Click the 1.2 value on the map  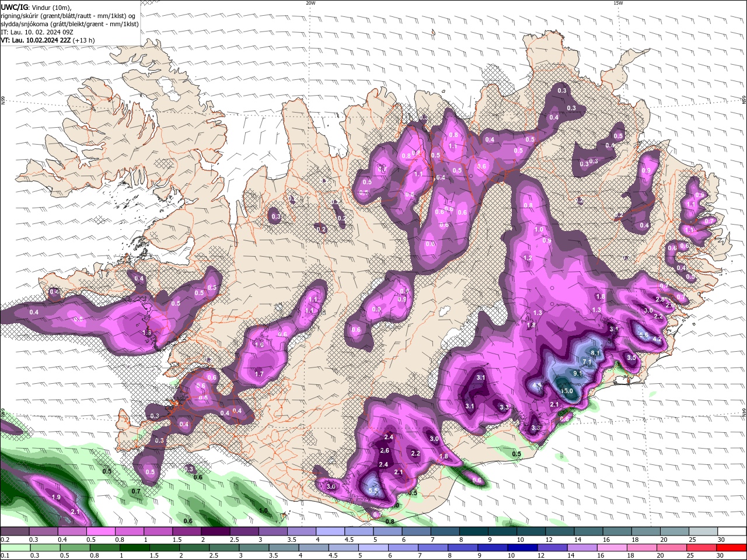point(528,258)
